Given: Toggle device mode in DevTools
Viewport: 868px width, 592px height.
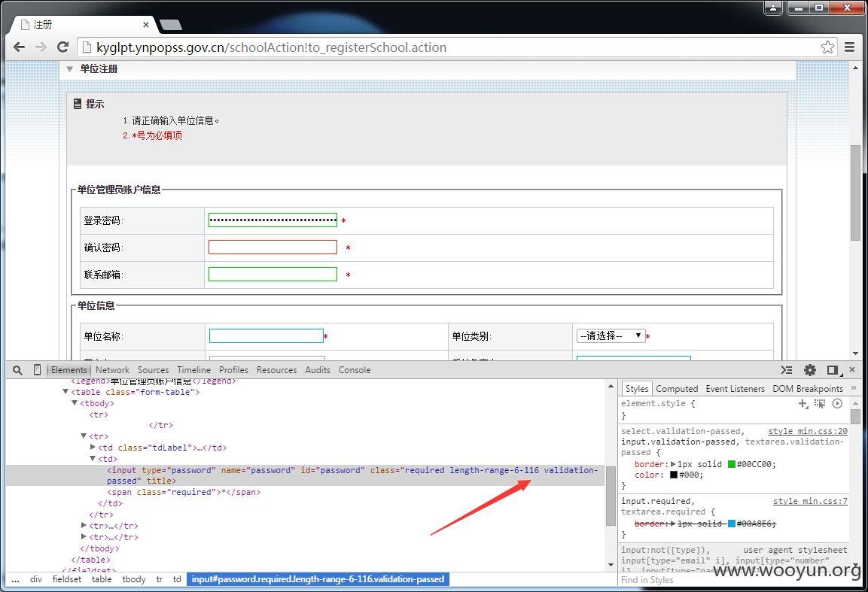Looking at the screenshot, I should tap(37, 370).
